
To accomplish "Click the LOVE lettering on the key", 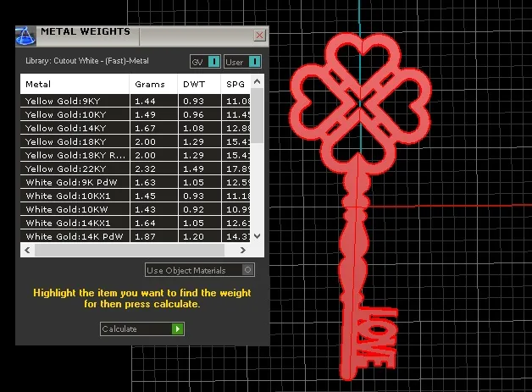I will pyautogui.click(x=377, y=339).
